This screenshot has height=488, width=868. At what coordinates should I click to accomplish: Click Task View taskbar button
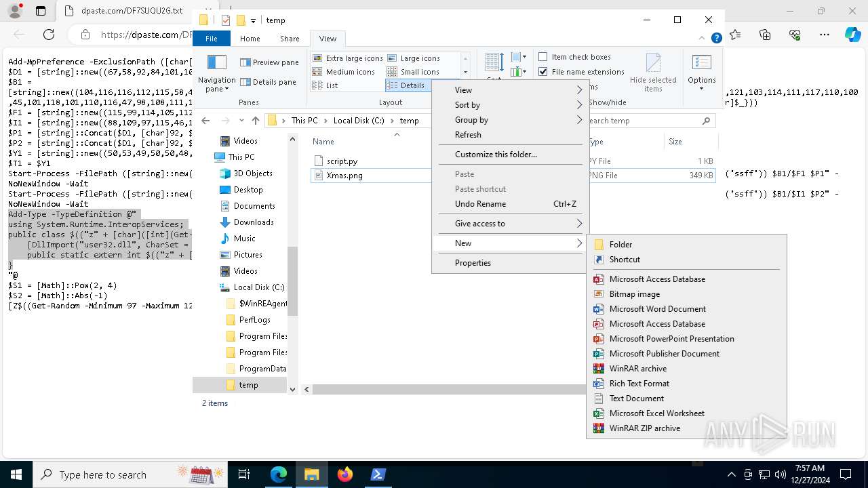pyautogui.click(x=244, y=474)
